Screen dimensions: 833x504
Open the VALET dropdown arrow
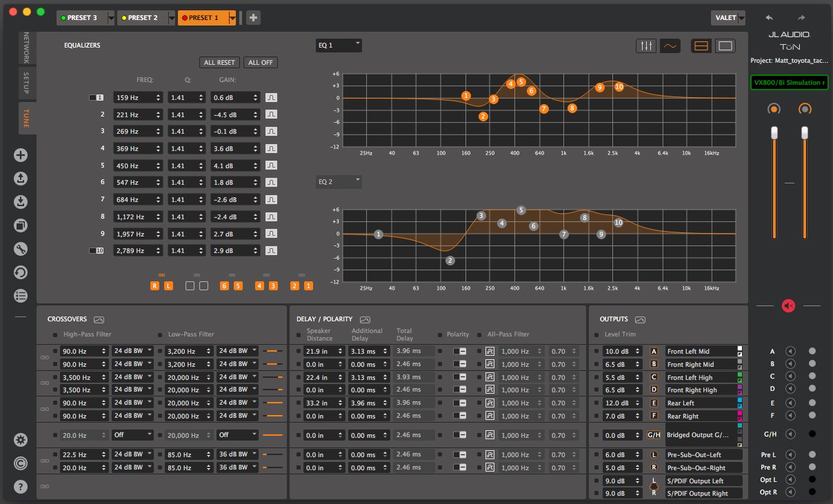pyautogui.click(x=741, y=18)
